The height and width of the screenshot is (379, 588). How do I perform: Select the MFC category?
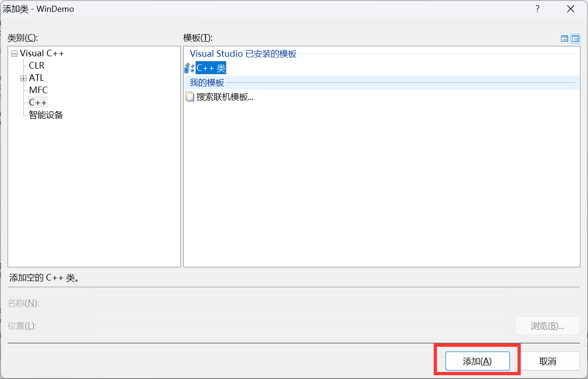pos(38,90)
